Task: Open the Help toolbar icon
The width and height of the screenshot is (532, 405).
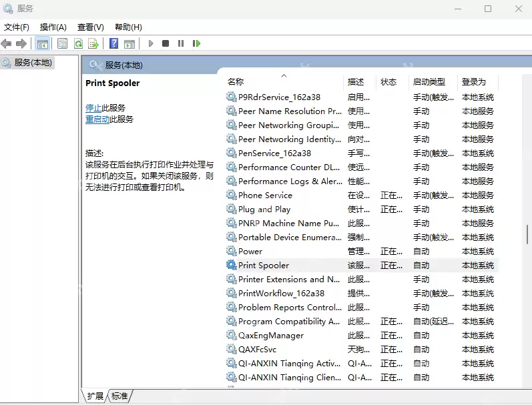Action: pyautogui.click(x=114, y=43)
